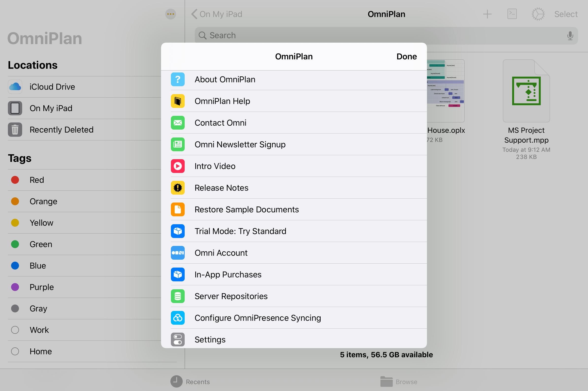Screen dimensions: 588x391
Task: Select the Gray tag dot
Action: (15, 308)
